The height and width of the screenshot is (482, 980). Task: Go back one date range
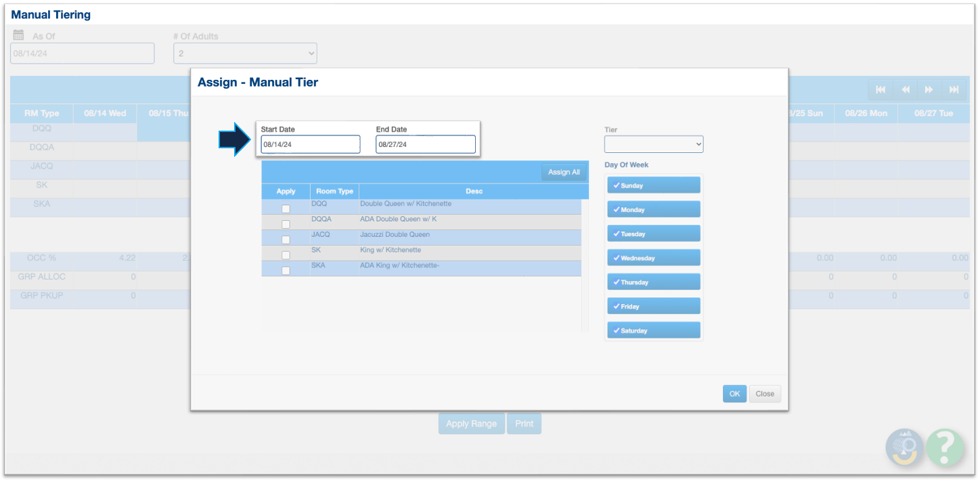(905, 89)
